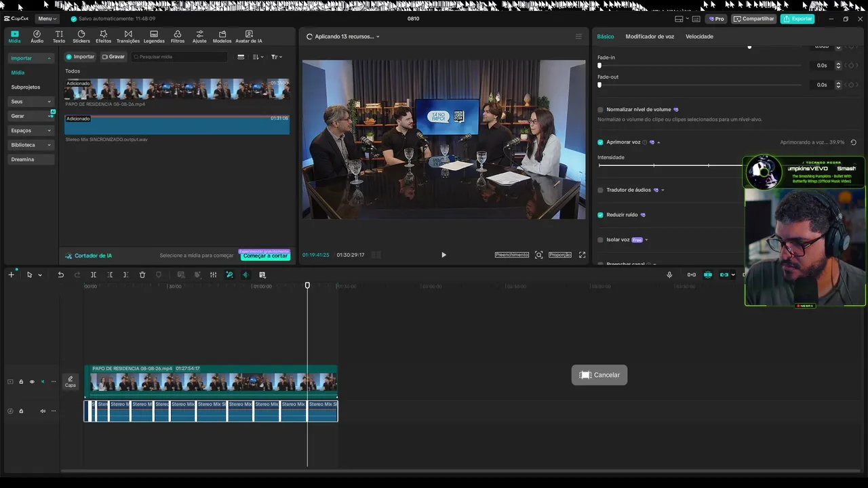This screenshot has height=488, width=868.
Task: Click the Importar media button
Action: pyautogui.click(x=81, y=57)
